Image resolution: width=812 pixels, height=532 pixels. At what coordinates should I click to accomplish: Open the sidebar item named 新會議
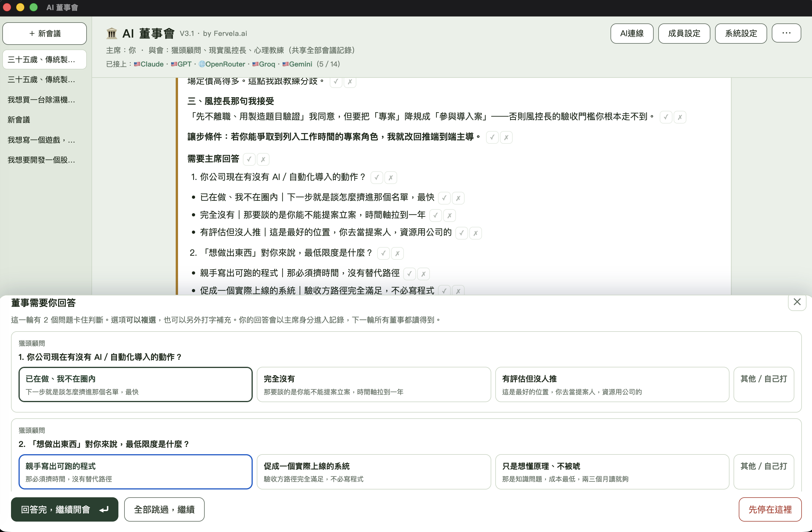tap(45, 120)
